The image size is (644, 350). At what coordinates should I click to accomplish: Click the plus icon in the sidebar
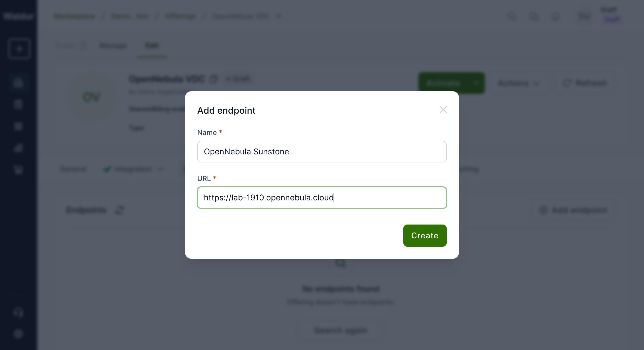(x=19, y=49)
